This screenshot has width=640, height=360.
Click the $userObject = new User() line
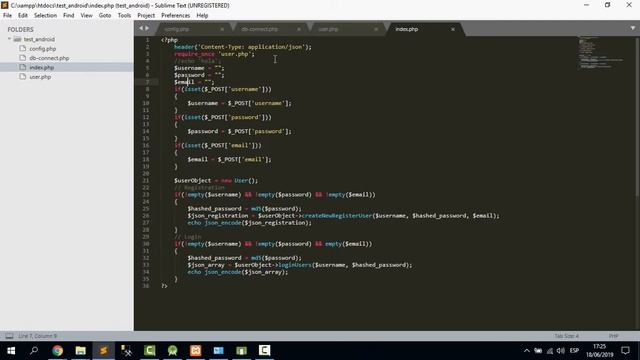pyautogui.click(x=216, y=180)
